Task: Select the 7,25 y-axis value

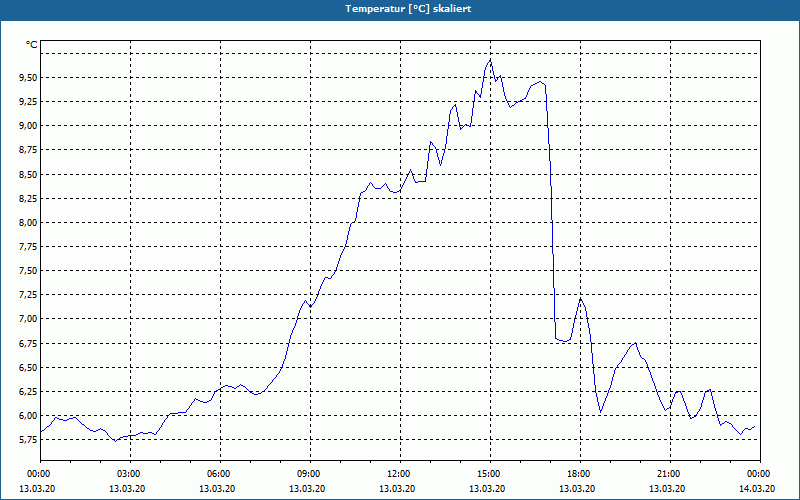Action: [29, 295]
